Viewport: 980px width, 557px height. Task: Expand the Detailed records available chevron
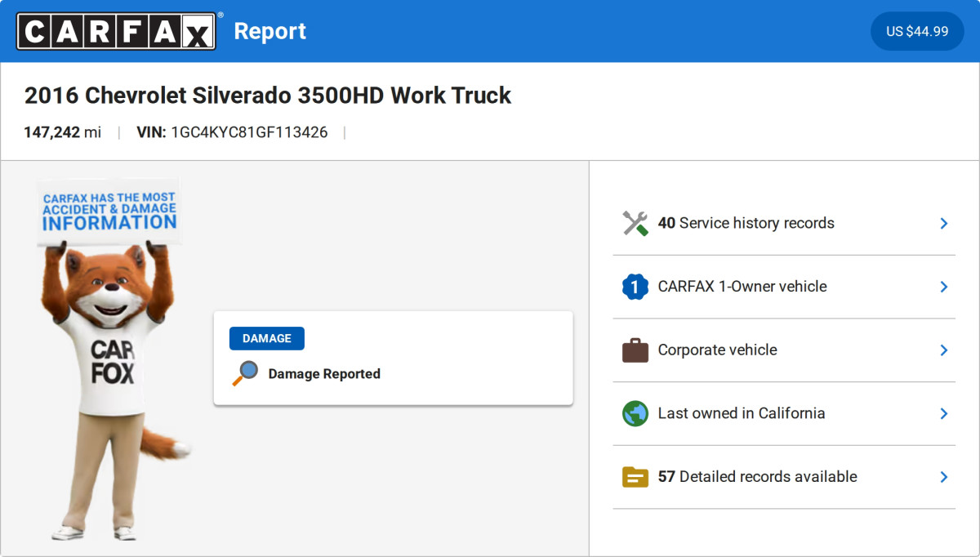(943, 477)
